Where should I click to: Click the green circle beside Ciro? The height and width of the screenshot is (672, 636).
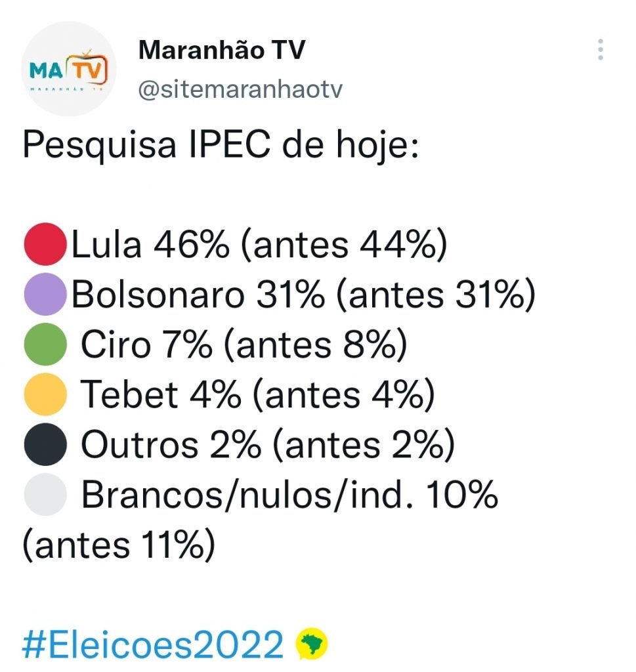coord(45,343)
